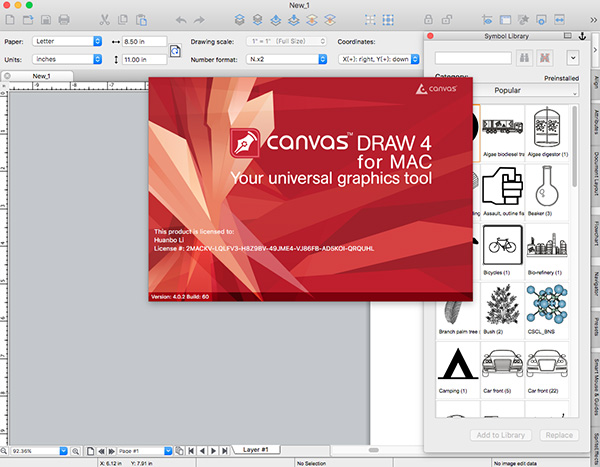600x467 pixels.
Task: Click the Paste clipboard icon
Action: (x=141, y=20)
